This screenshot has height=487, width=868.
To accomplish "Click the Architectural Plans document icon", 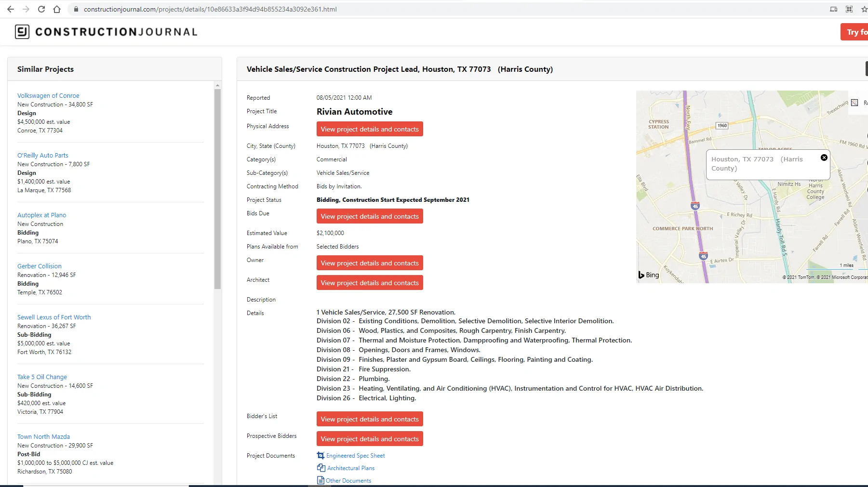I will [321, 468].
